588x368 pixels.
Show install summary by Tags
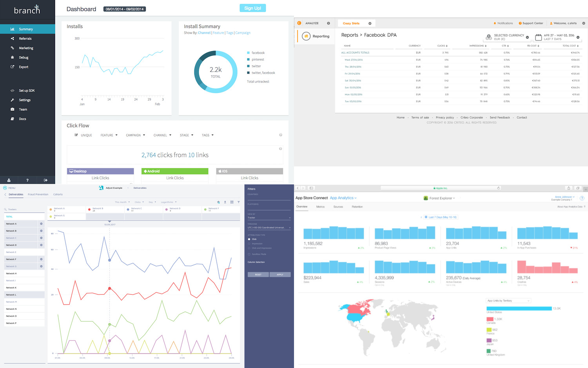230,33
